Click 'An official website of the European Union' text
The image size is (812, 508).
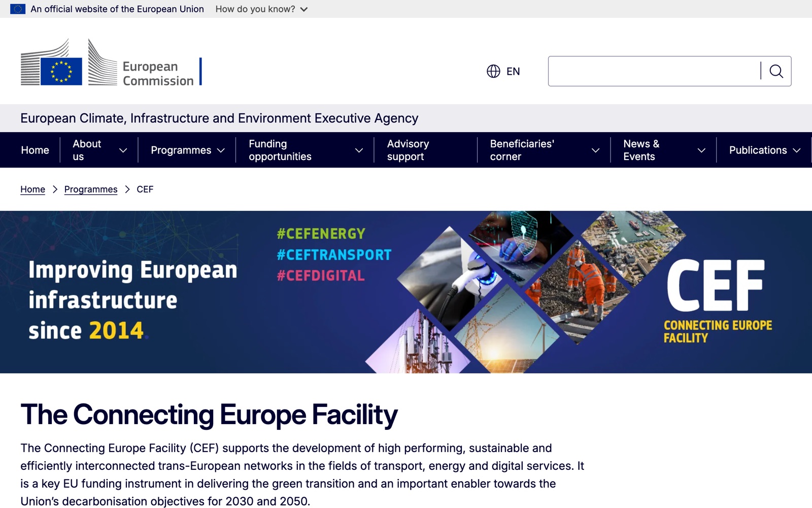117,9
